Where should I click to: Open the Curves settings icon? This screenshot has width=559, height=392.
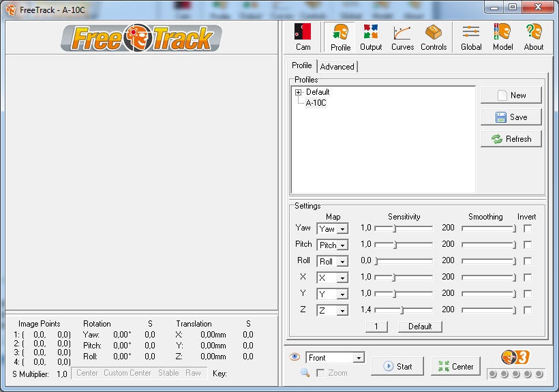(x=402, y=37)
